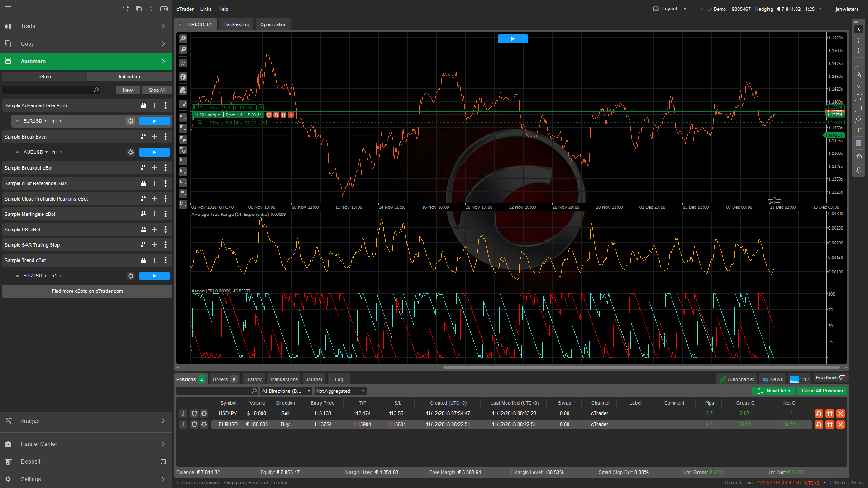Click the fullscreen mode icon
868x488 pixels.
[x=125, y=9]
